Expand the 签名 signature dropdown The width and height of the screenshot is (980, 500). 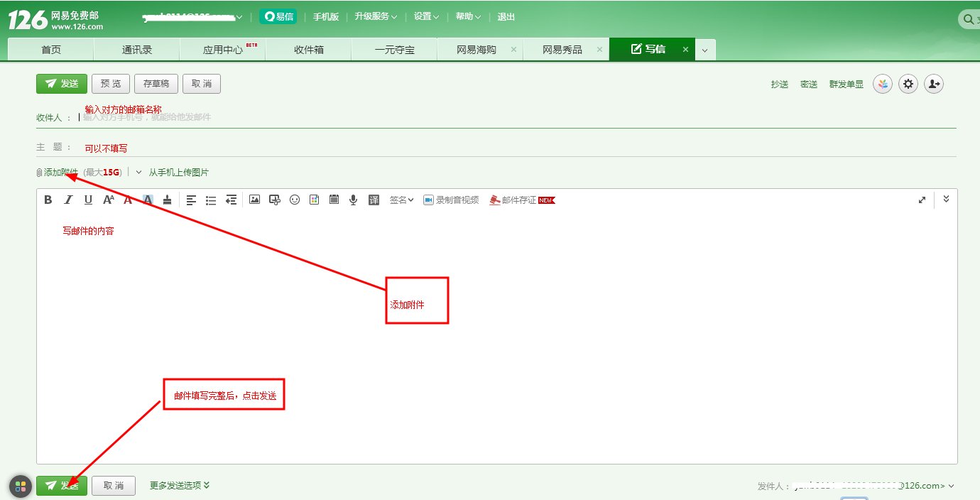tap(400, 200)
